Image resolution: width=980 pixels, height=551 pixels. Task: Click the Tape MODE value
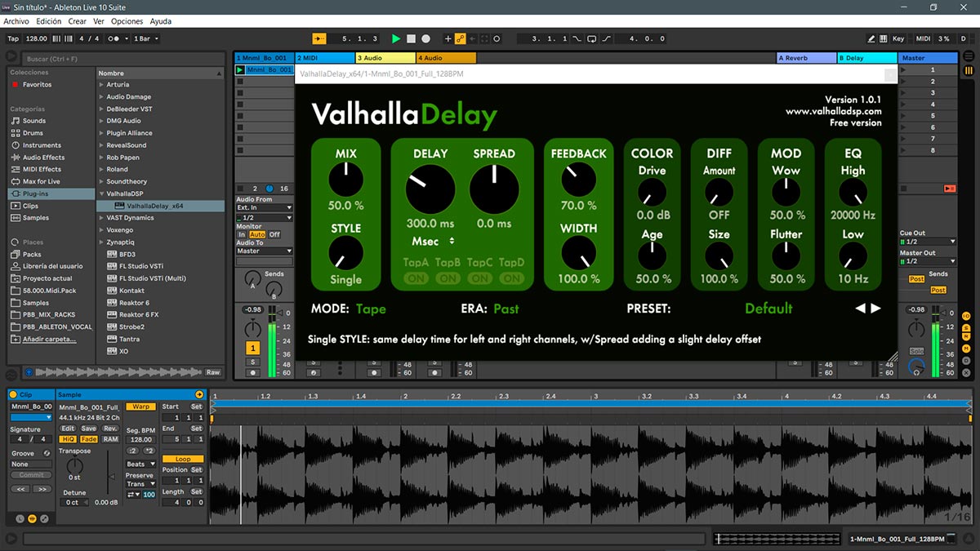tap(371, 309)
